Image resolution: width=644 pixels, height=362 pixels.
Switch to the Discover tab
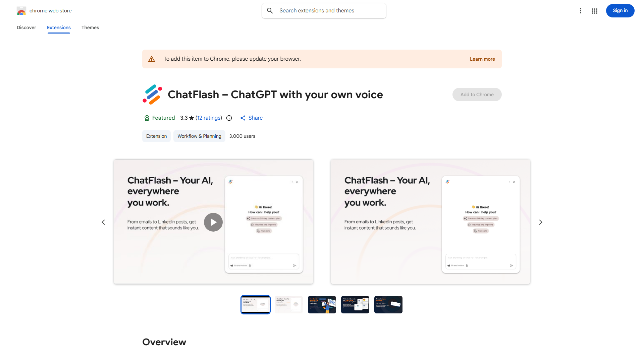point(26,27)
